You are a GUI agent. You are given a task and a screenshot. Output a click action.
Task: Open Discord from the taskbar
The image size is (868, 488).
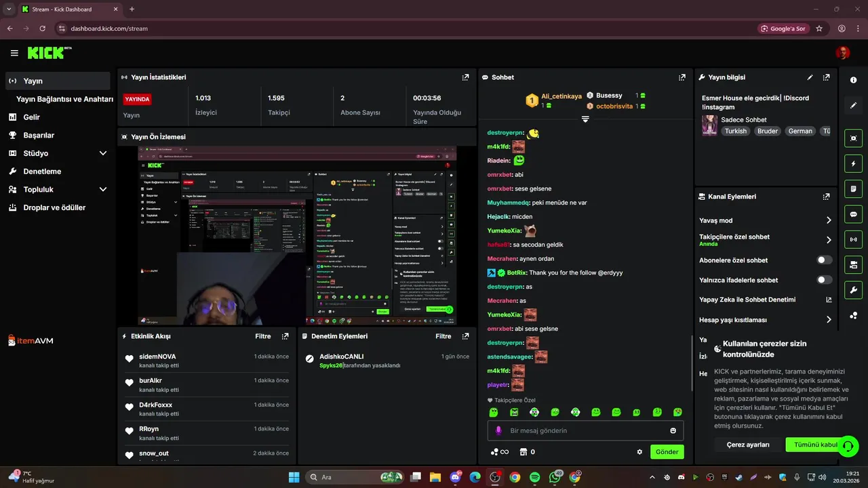coord(455,477)
